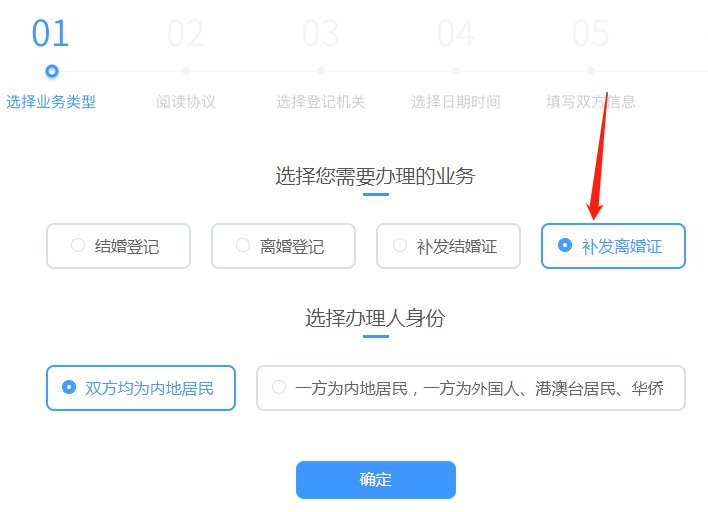Click the step 01 blue circle marker
This screenshot has height=512, width=708.
[x=52, y=71]
